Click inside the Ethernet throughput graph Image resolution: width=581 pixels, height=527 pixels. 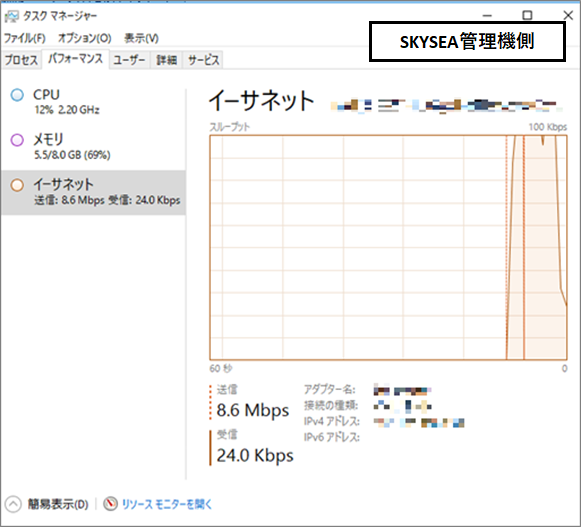coord(388,248)
